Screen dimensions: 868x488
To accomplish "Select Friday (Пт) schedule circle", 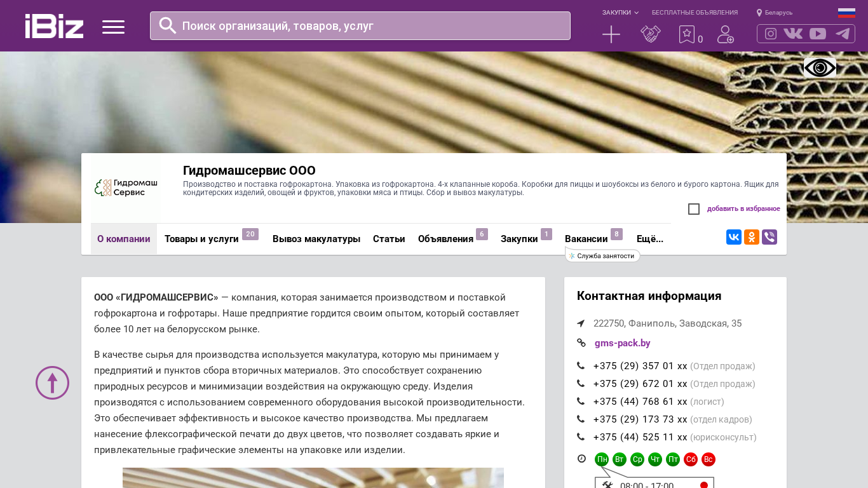I will tap(673, 459).
